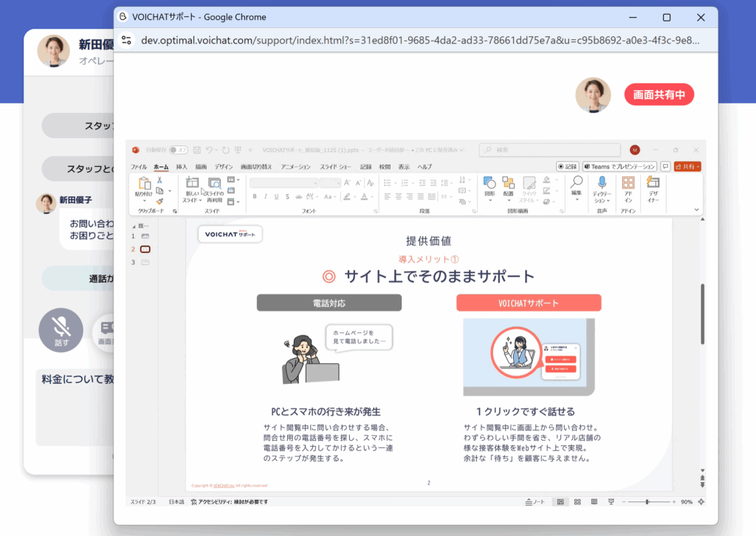Click the Font Color swatch (A)
This screenshot has height=536, width=756.
pos(365,196)
